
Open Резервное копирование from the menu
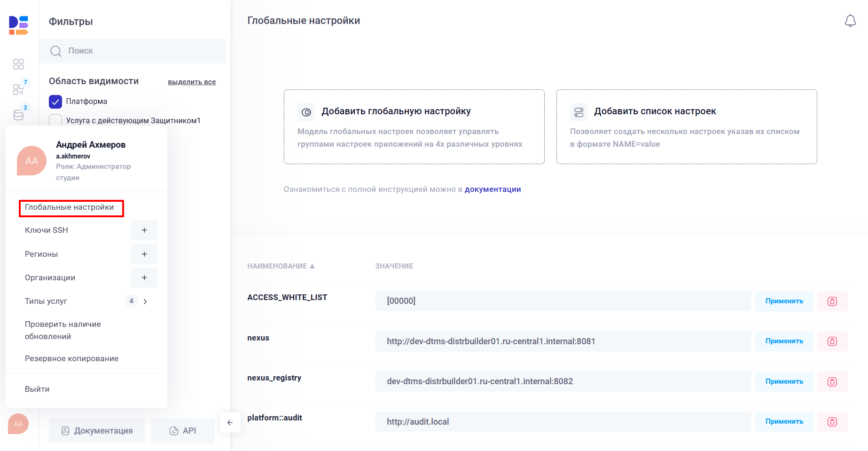click(x=71, y=358)
